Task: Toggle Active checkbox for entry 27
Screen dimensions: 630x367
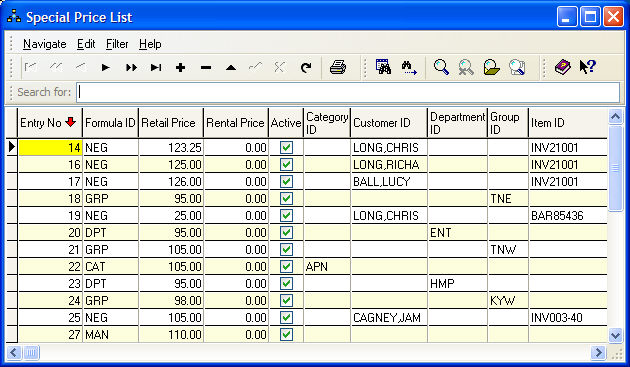Action: [x=286, y=334]
